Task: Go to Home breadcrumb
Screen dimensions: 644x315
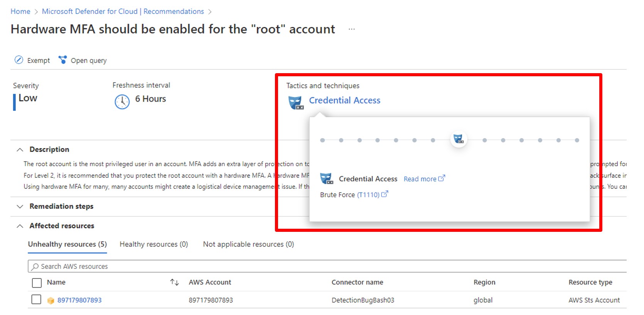Action: pyautogui.click(x=20, y=12)
